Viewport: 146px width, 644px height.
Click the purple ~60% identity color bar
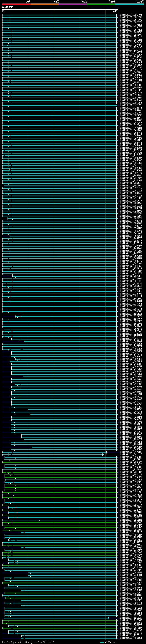point(73,4)
